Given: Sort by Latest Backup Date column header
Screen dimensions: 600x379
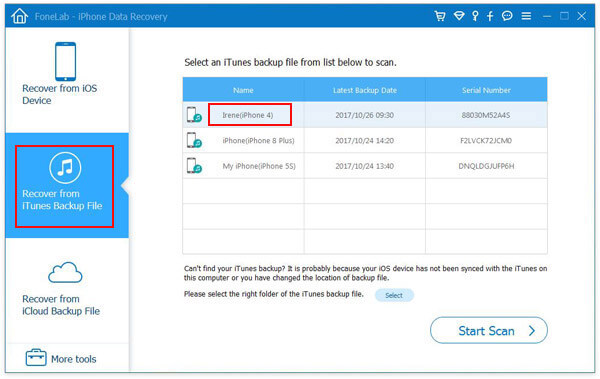Looking at the screenshot, I should pos(365,90).
